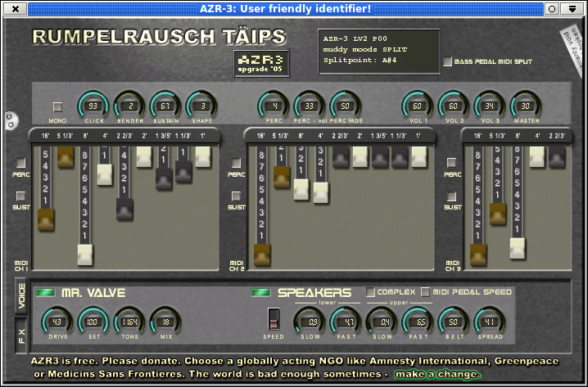Click the Master volume knob

pyautogui.click(x=526, y=106)
